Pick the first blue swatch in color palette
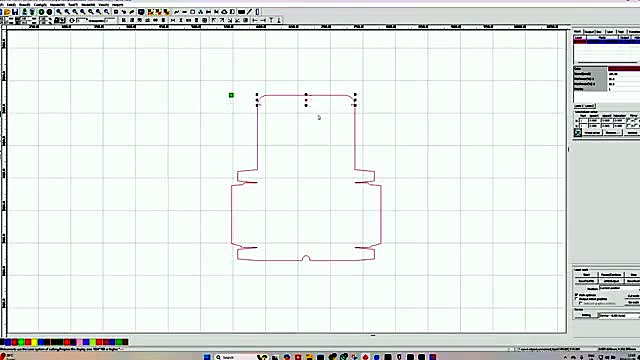Viewport: 640px width, 360px height. click(8, 342)
